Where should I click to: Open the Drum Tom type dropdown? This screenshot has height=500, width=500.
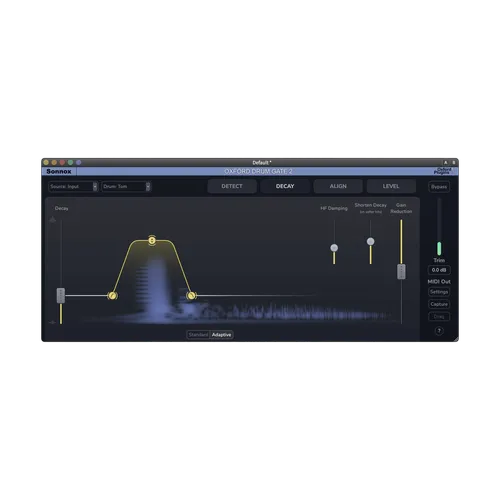(126, 186)
